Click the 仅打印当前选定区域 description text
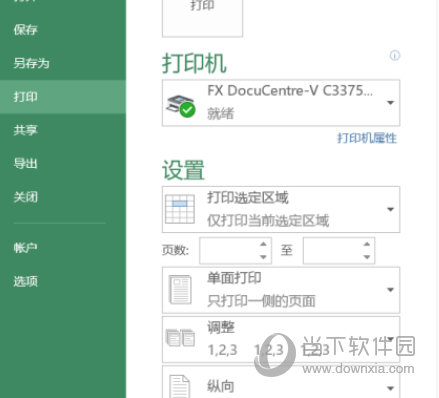Viewport: 439px width, 398px height. coord(268,220)
